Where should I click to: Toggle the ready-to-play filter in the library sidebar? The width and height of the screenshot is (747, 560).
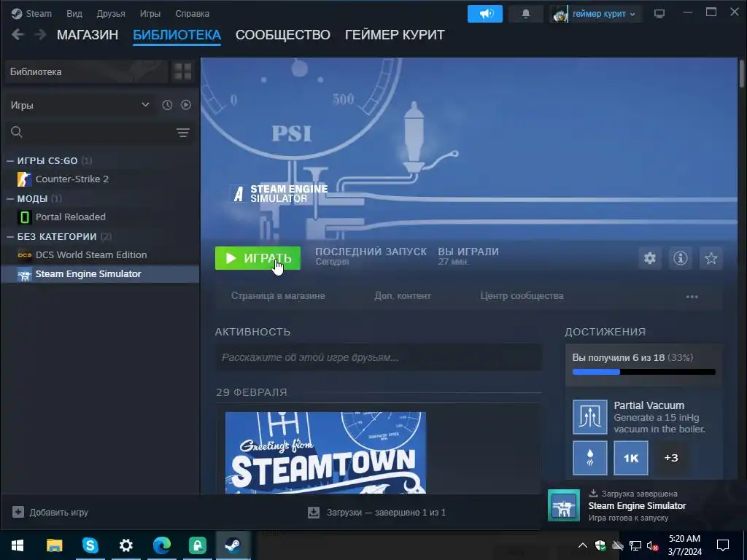pyautogui.click(x=186, y=105)
